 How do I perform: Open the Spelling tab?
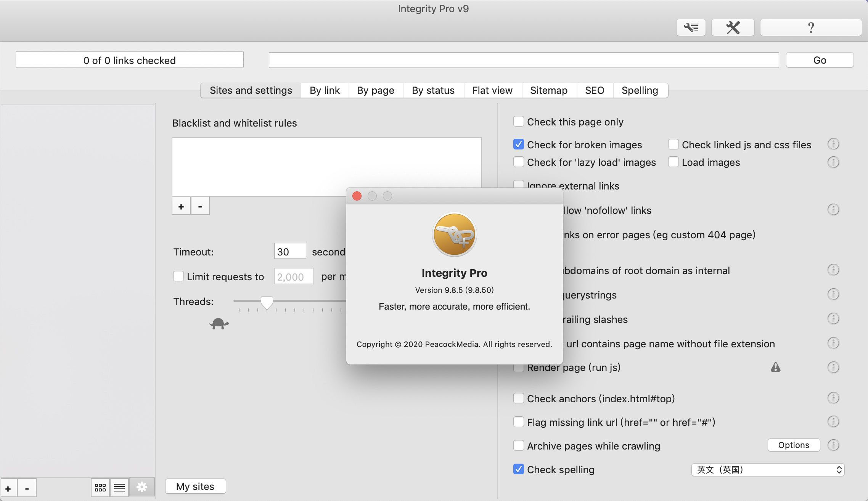tap(640, 90)
